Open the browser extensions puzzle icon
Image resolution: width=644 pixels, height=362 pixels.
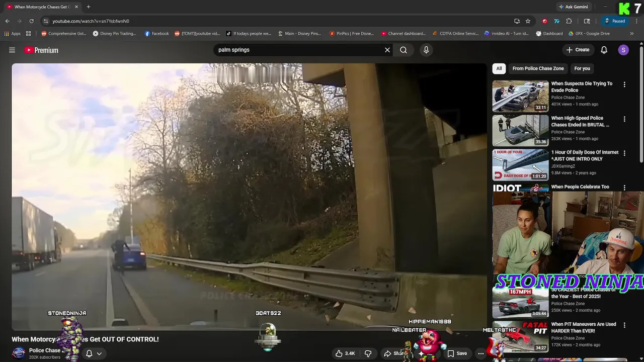coord(569,21)
